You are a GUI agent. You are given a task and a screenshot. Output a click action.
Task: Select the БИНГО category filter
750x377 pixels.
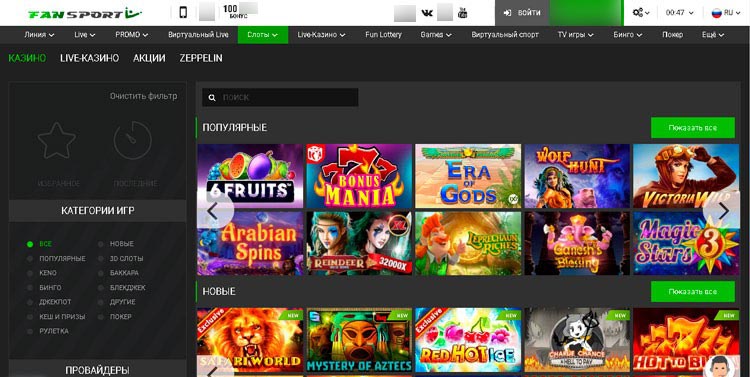(x=44, y=288)
